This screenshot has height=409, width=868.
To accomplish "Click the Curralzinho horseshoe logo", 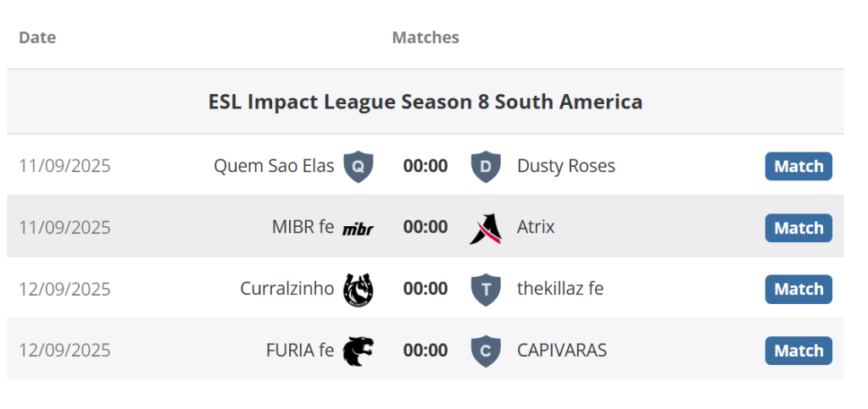I will 358,290.
